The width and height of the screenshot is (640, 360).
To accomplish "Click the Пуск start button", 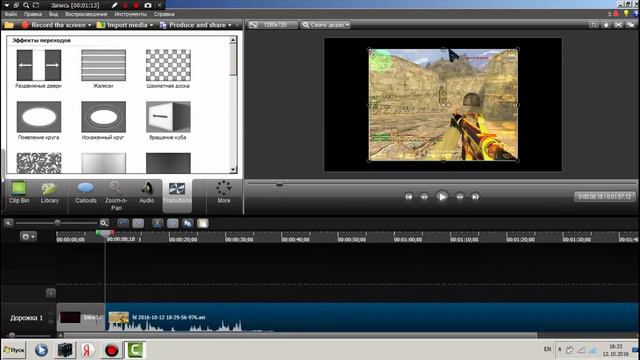I will point(14,350).
